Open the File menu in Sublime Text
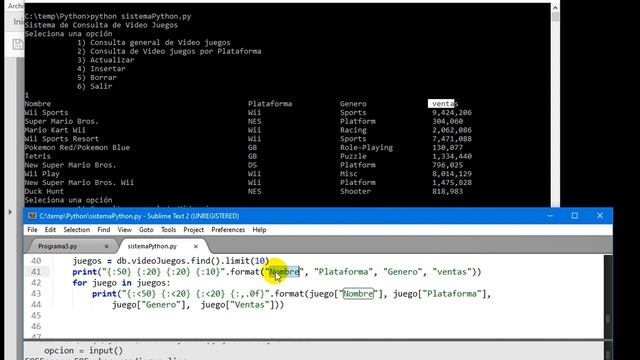This screenshot has width=640, height=360. (32, 230)
